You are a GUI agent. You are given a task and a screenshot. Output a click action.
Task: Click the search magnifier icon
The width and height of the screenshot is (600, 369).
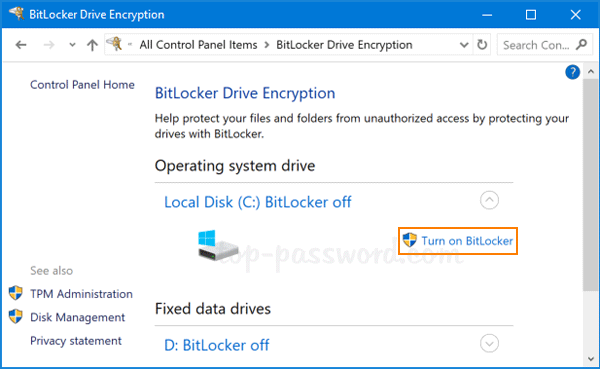581,44
